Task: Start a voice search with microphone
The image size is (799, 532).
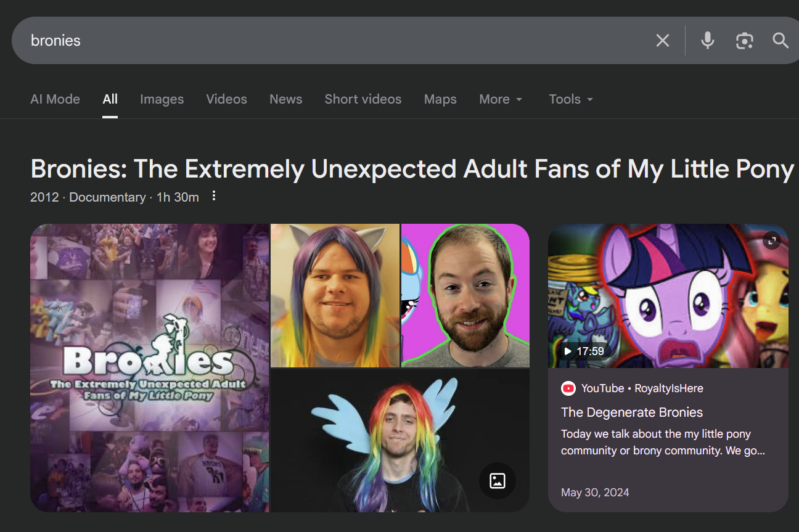Action: pos(708,41)
